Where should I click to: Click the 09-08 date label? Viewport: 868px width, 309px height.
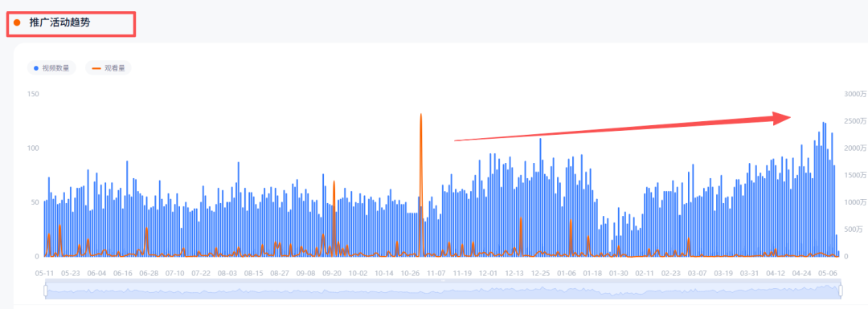(x=305, y=273)
